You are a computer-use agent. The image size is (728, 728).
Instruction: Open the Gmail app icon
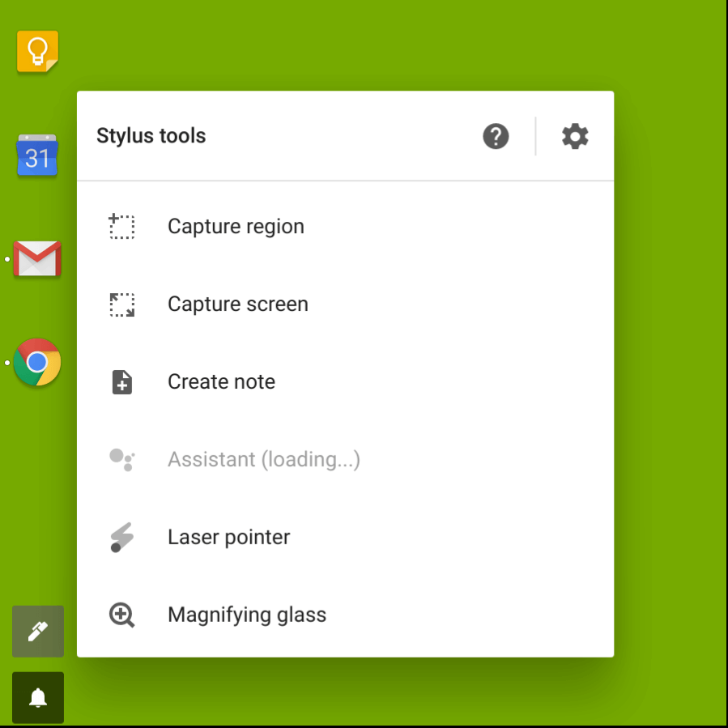[37, 259]
